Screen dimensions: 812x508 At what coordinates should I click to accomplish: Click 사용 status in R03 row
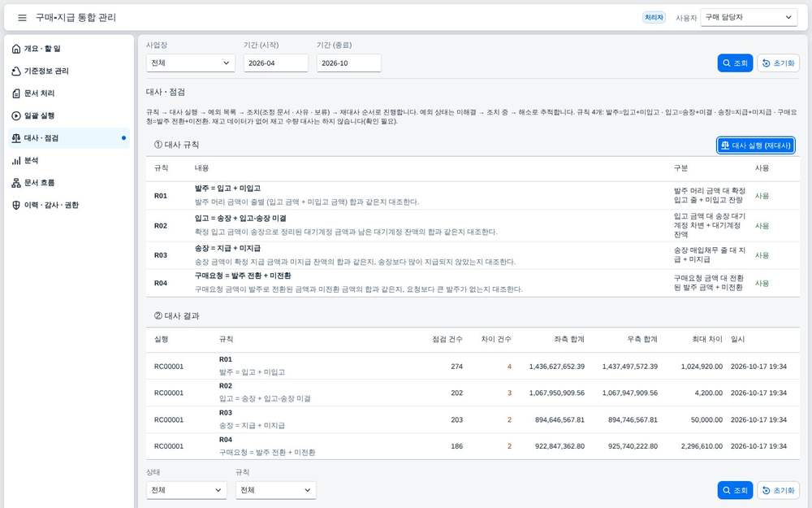pos(762,255)
